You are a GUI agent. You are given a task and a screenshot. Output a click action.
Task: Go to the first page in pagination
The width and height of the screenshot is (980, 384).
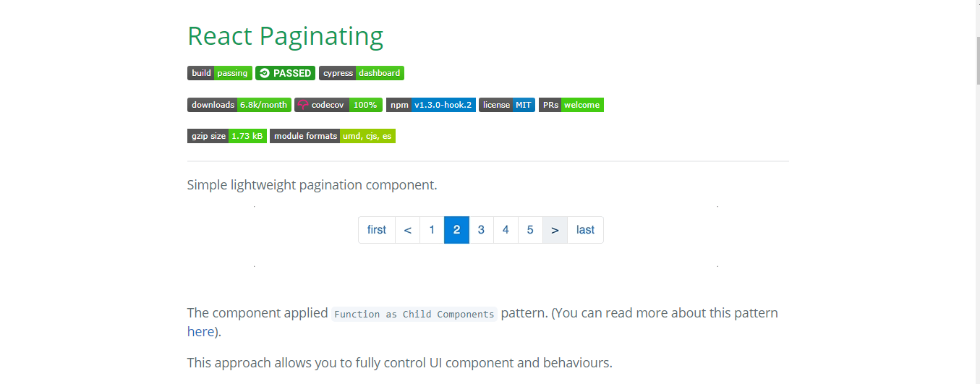377,230
